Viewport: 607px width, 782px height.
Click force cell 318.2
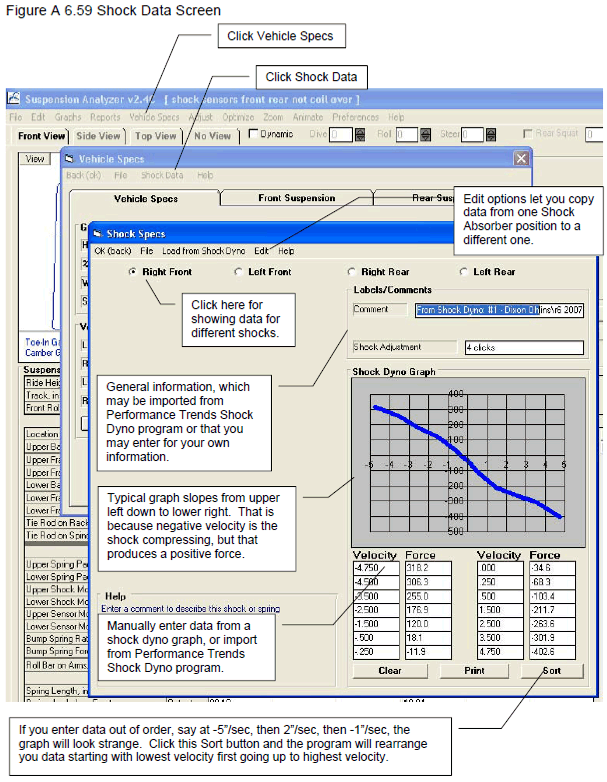tap(428, 568)
